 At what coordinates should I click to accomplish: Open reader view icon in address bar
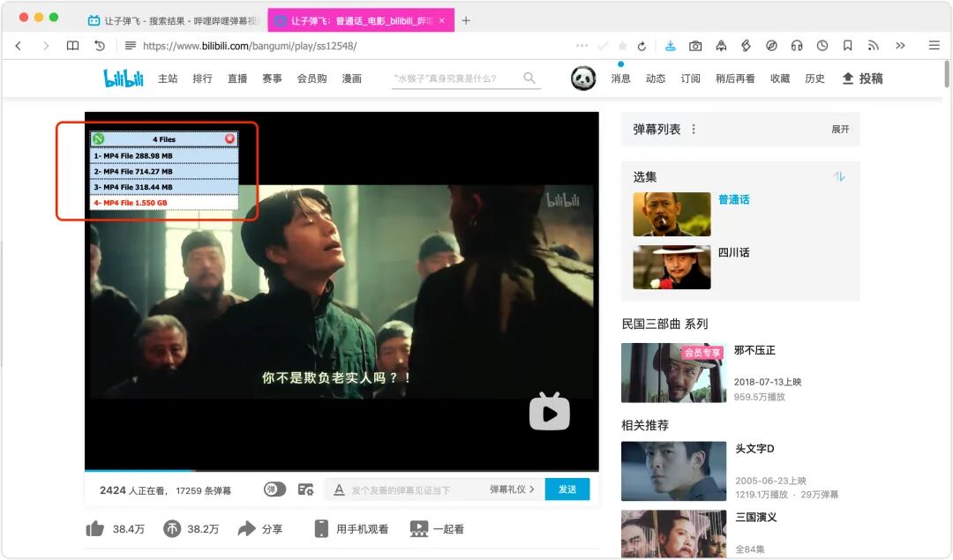130,46
